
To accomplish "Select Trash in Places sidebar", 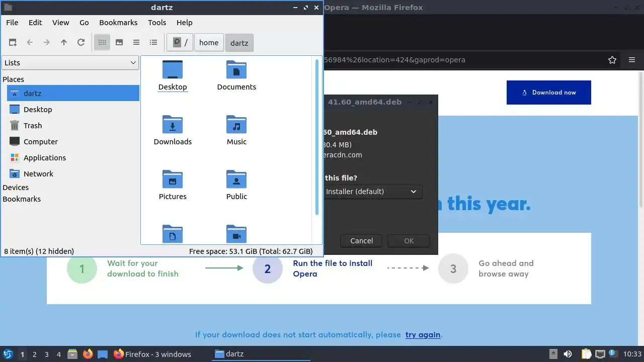I will [x=73, y=125].
